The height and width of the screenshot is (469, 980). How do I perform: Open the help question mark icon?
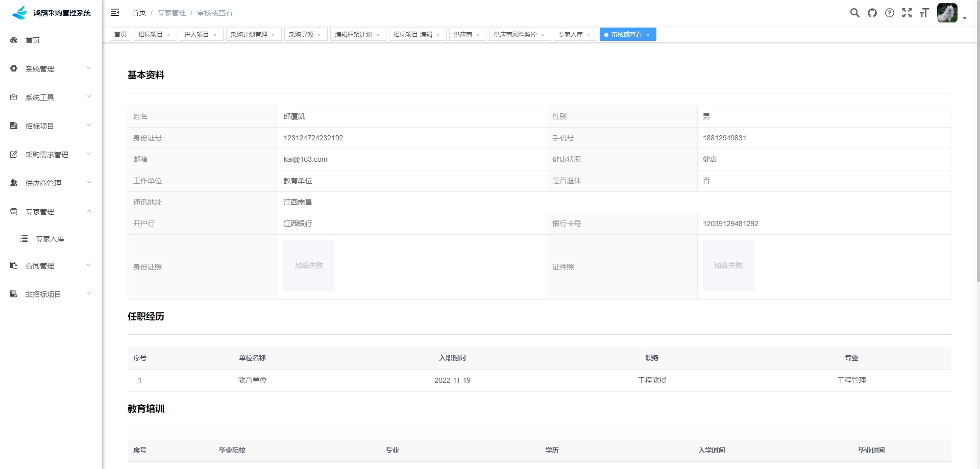[890, 13]
